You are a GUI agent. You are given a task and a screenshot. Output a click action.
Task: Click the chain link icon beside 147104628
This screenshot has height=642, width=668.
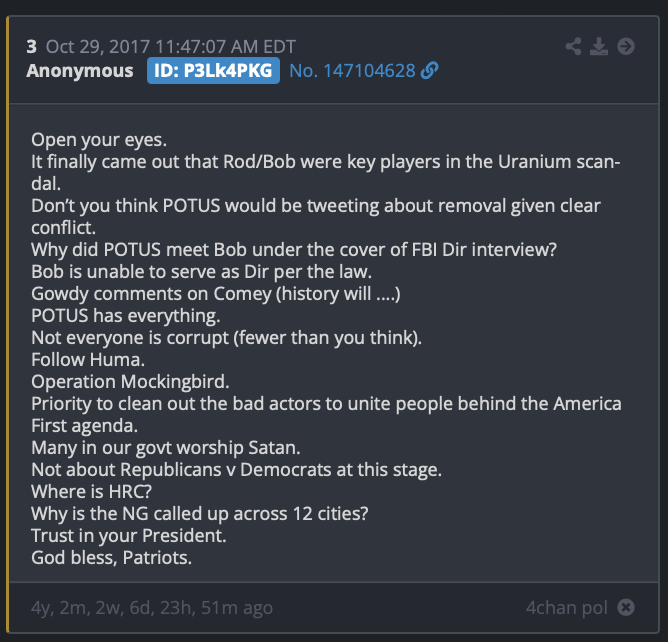429,70
